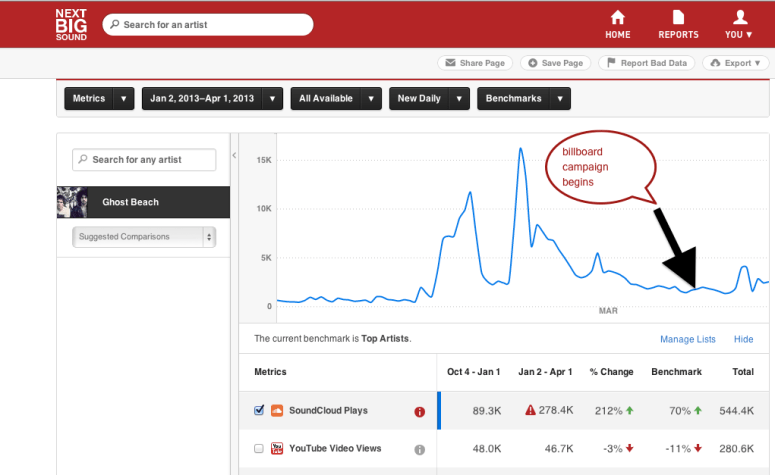The image size is (775, 475).
Task: Expand the Suggested Comparisons selector
Action: click(143, 237)
